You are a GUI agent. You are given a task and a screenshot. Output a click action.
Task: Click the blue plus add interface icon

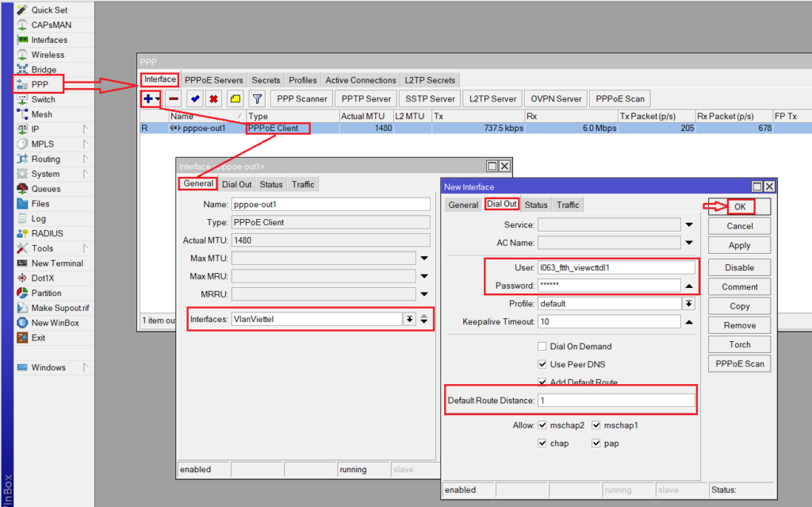[x=148, y=99]
